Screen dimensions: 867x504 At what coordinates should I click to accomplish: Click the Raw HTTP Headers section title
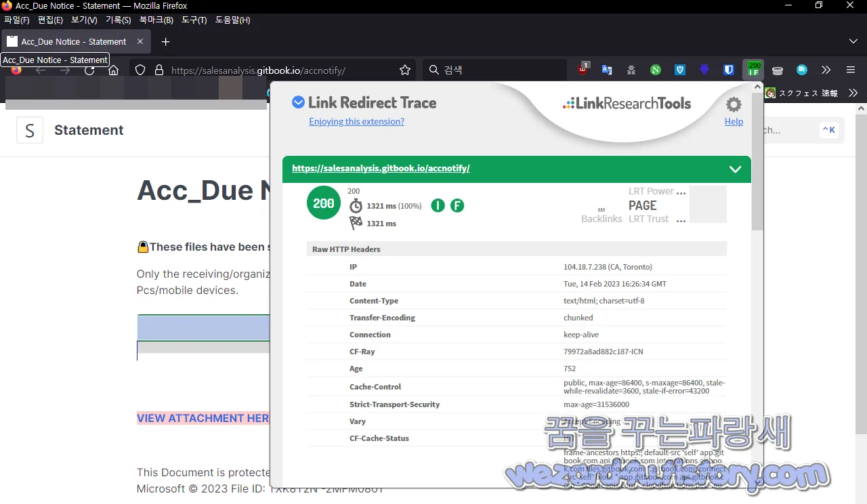tap(346, 249)
